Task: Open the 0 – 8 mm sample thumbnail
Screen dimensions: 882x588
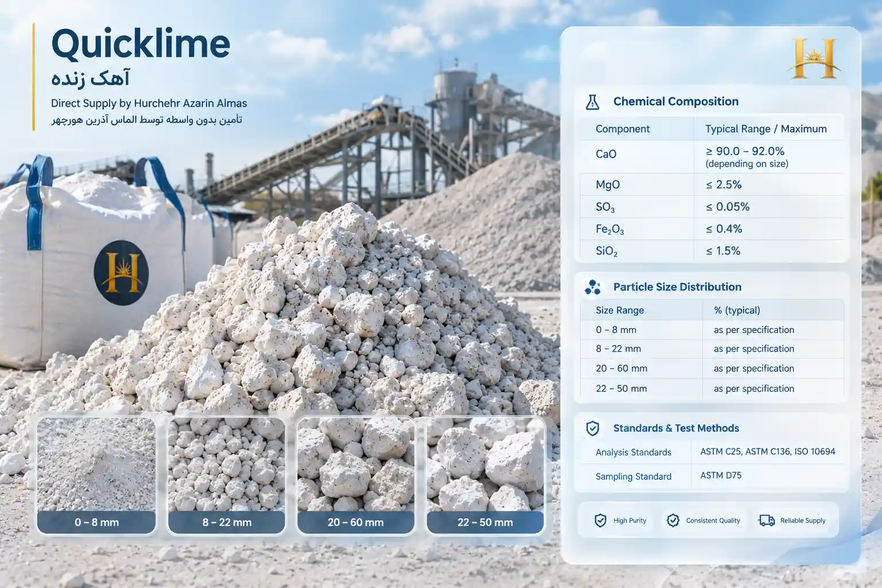Action: [96, 475]
